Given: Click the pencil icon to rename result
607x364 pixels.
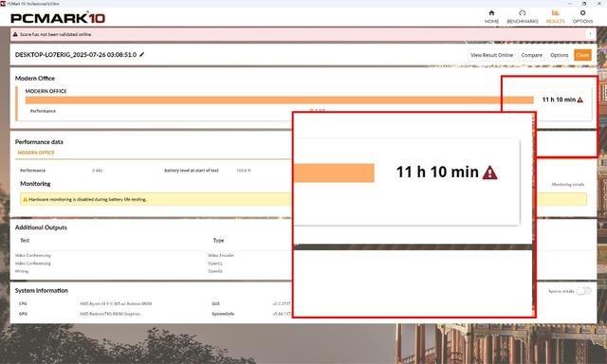Looking at the screenshot, I should tap(142, 55).
